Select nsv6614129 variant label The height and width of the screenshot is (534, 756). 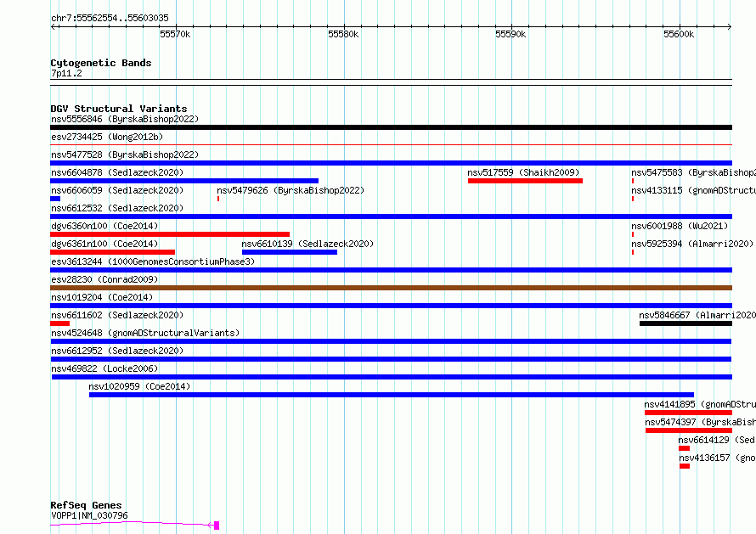pyautogui.click(x=717, y=440)
